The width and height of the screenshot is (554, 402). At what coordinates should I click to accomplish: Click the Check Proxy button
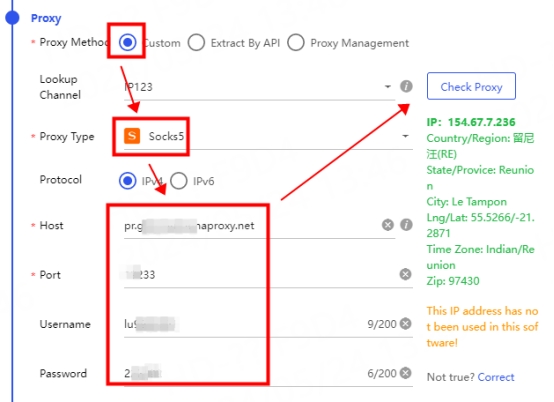click(471, 86)
